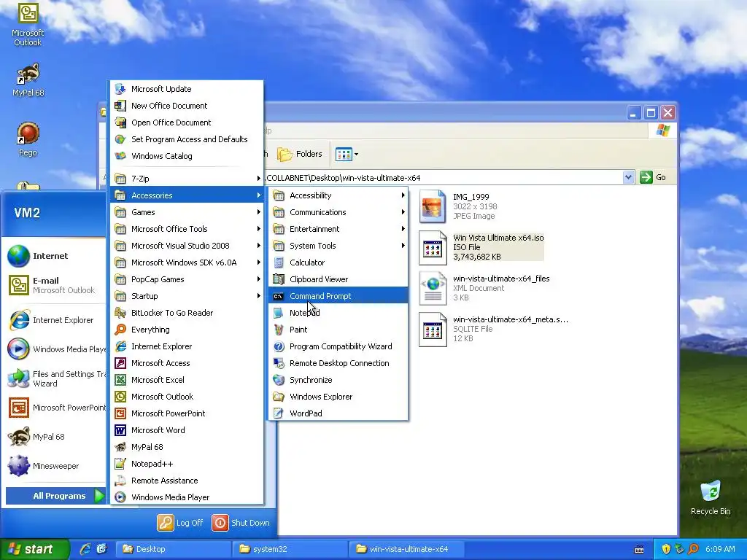This screenshot has height=560, width=747.
Task: Expand the Games program folder
Action: tap(187, 212)
